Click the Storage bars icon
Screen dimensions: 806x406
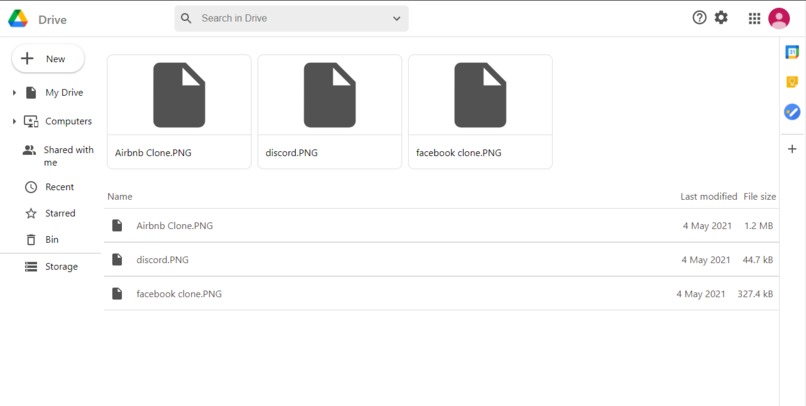[31, 267]
